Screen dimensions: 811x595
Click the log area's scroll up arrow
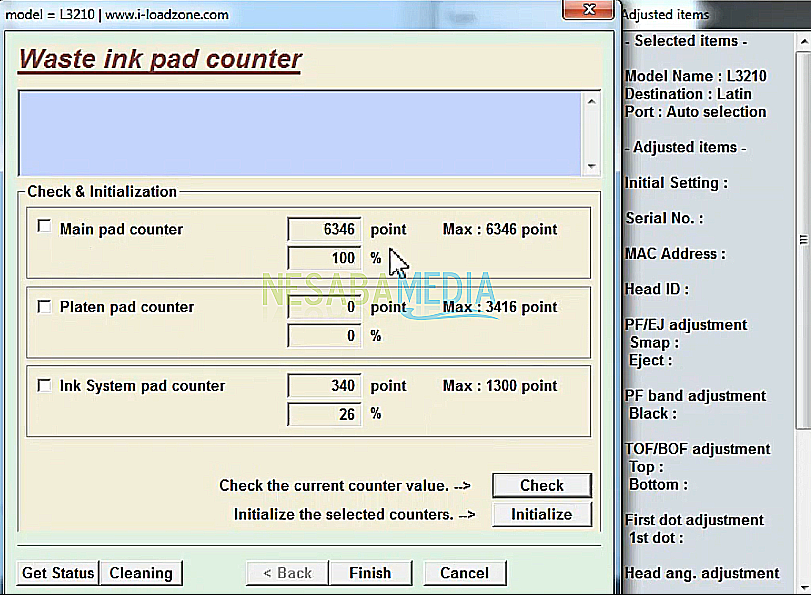pyautogui.click(x=591, y=101)
